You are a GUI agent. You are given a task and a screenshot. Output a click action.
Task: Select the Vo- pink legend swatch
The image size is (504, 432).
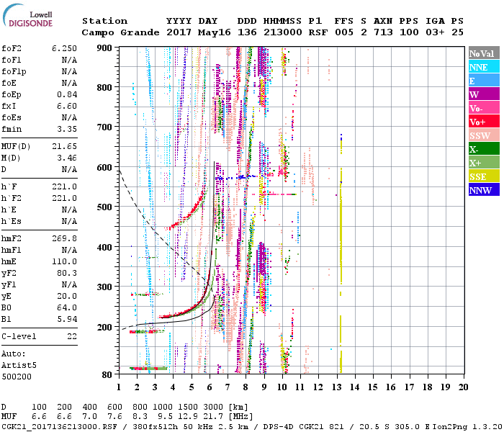coord(484,108)
